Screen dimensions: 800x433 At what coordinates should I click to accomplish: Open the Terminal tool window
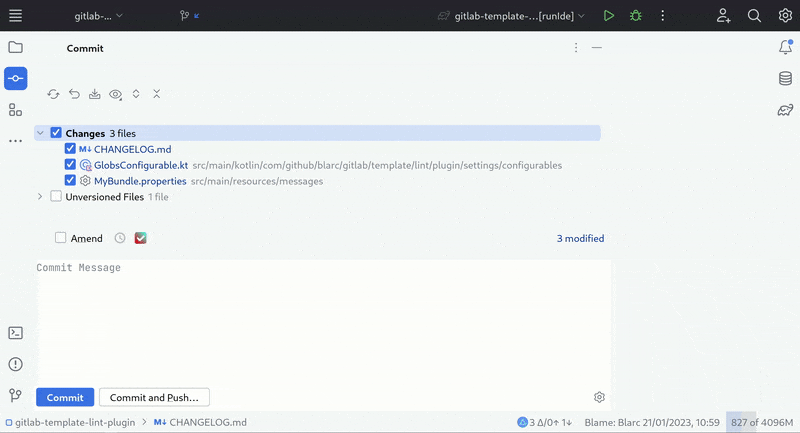pyautogui.click(x=15, y=333)
